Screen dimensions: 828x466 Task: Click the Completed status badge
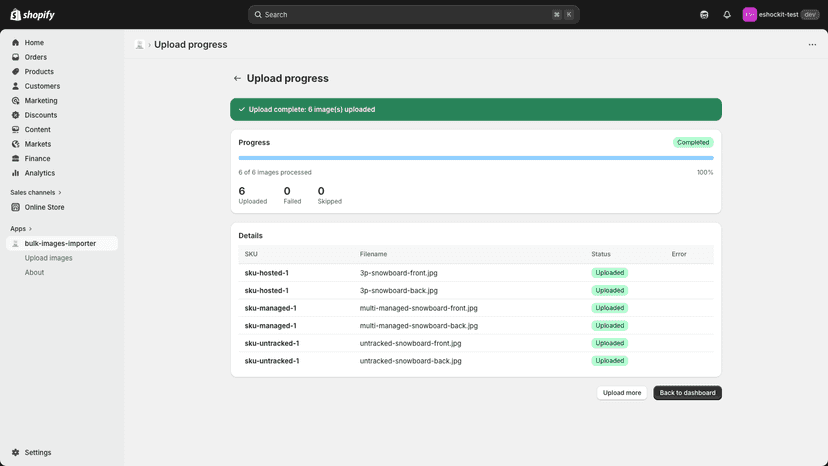tap(693, 143)
